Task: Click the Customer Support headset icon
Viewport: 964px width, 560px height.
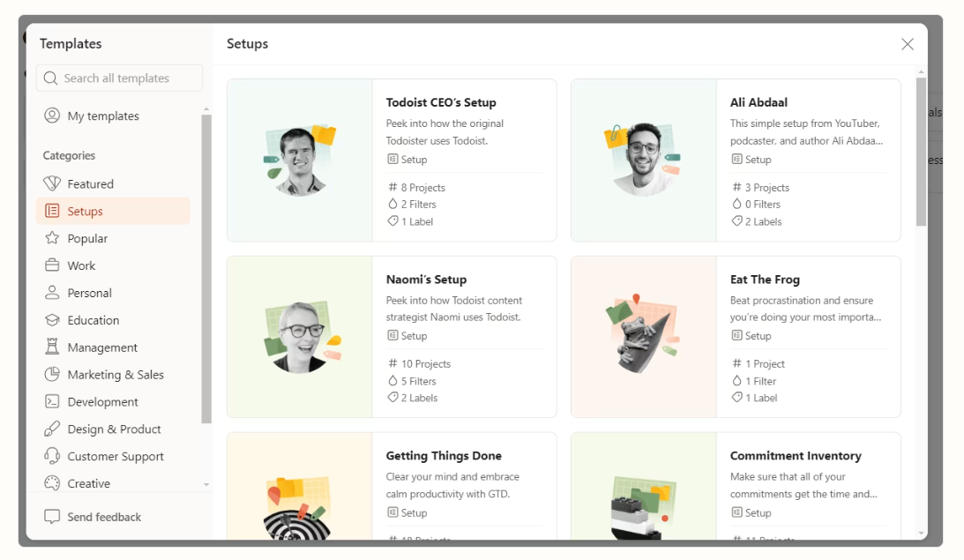Action: 52,456
